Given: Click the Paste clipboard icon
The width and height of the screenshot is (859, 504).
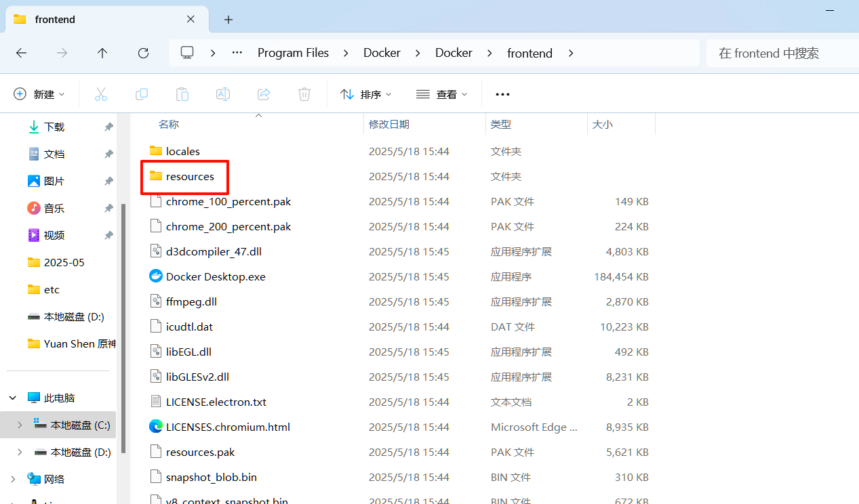Looking at the screenshot, I should (182, 94).
